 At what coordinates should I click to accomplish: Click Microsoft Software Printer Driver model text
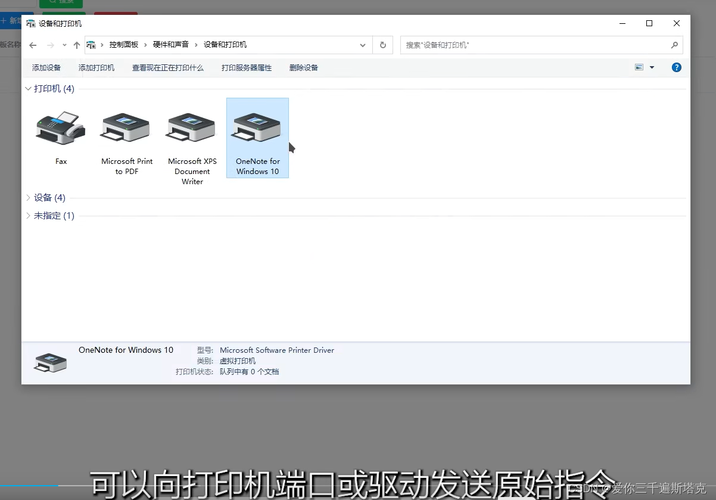coord(277,350)
